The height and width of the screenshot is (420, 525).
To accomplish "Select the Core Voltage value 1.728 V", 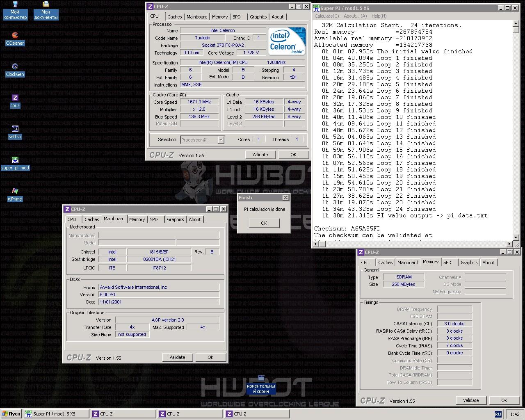I will click(x=251, y=53).
